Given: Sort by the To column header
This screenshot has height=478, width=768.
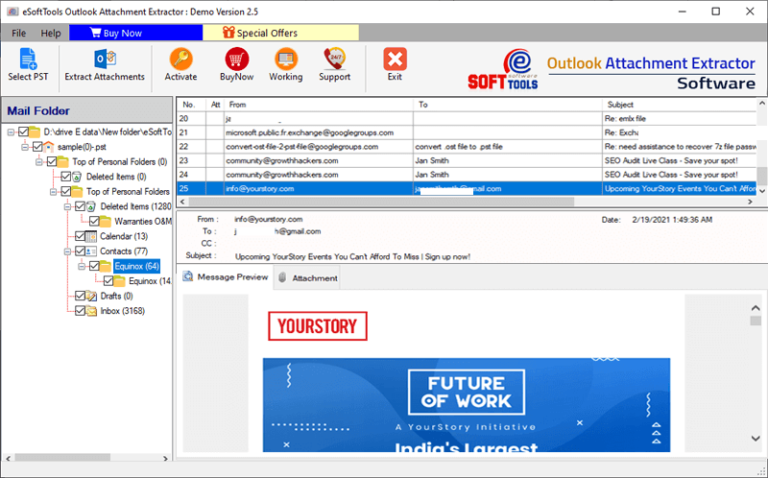Looking at the screenshot, I should 508,104.
